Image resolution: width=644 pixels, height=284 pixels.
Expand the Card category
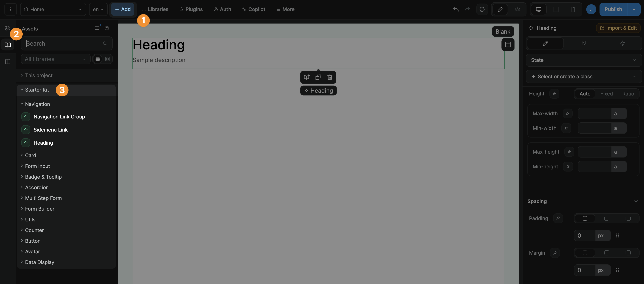pyautogui.click(x=30, y=155)
